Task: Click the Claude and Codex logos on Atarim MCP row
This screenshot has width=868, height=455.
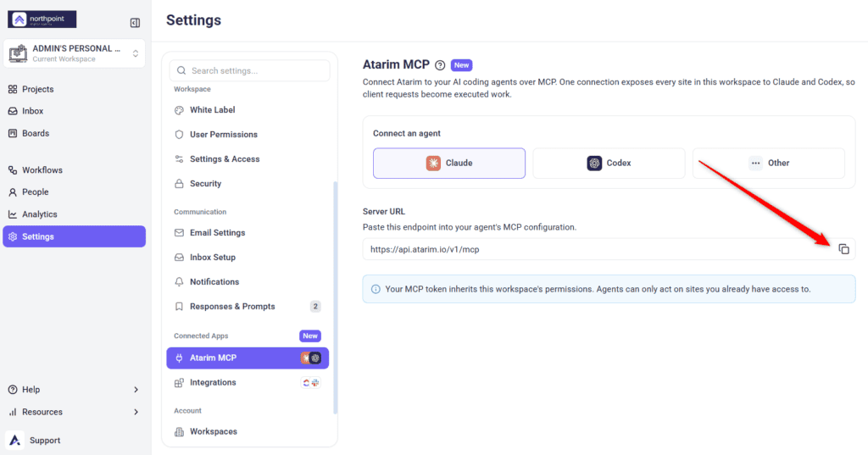Action: click(311, 358)
